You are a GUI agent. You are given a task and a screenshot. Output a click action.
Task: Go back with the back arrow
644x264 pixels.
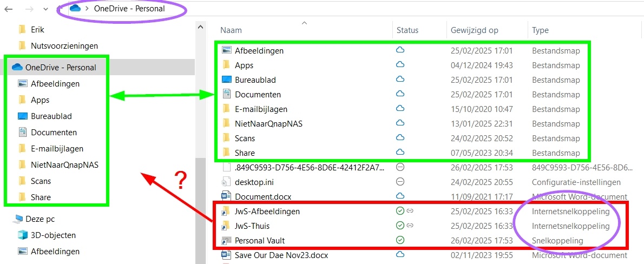tap(8, 8)
